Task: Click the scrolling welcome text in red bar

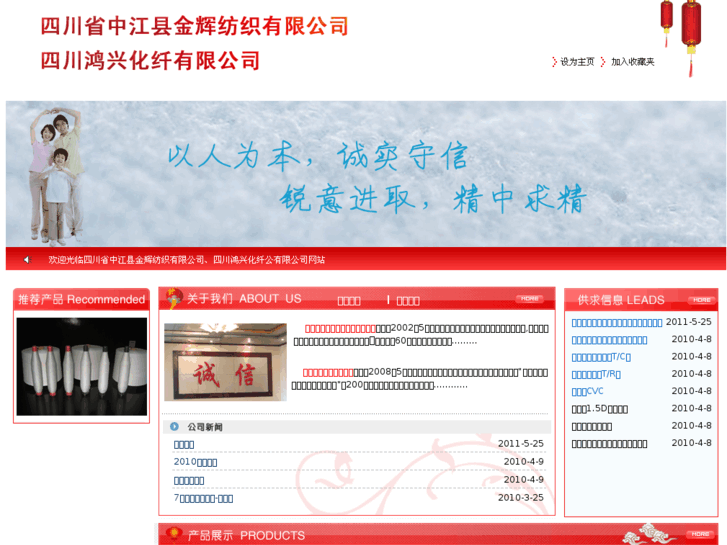Action: [x=186, y=260]
